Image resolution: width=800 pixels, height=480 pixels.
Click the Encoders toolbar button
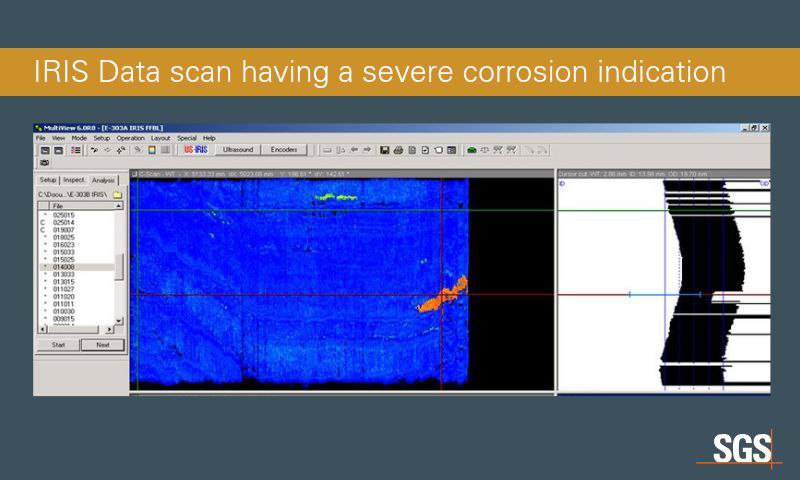(x=284, y=149)
